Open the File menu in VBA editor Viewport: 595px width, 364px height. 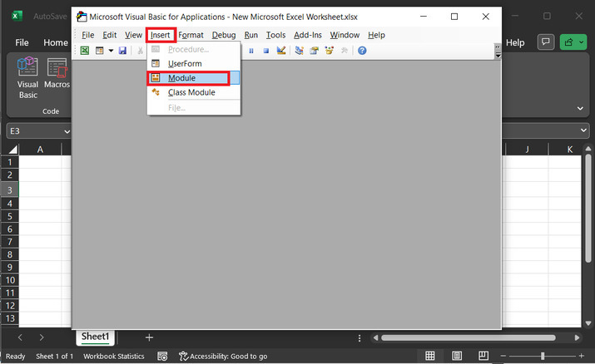coord(87,35)
